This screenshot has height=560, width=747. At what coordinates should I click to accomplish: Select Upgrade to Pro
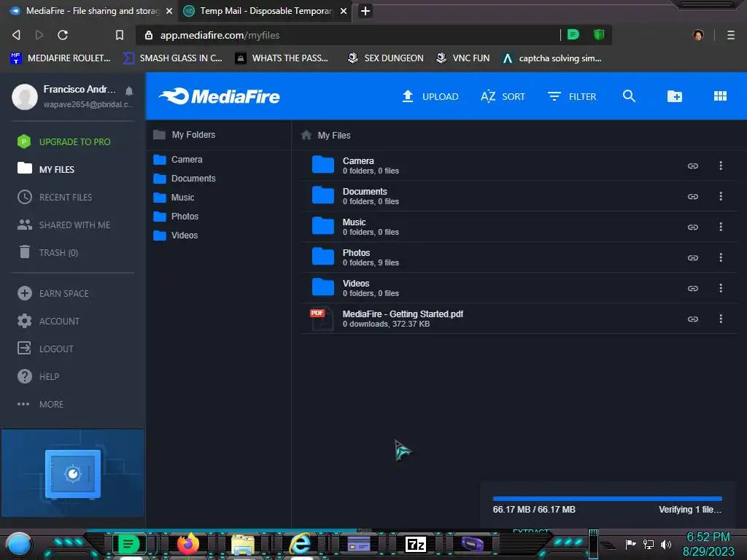(x=64, y=142)
